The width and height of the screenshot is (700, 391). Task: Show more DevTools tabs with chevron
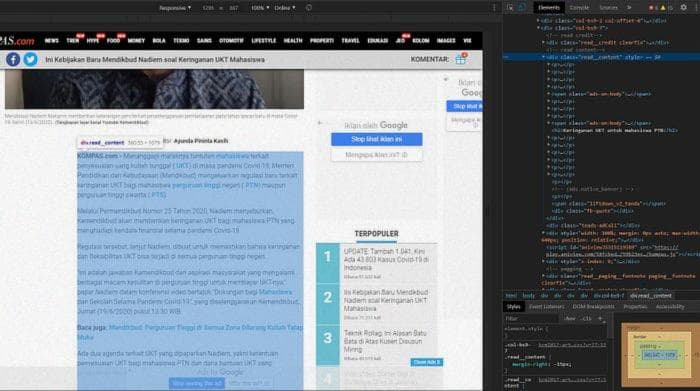(629, 8)
